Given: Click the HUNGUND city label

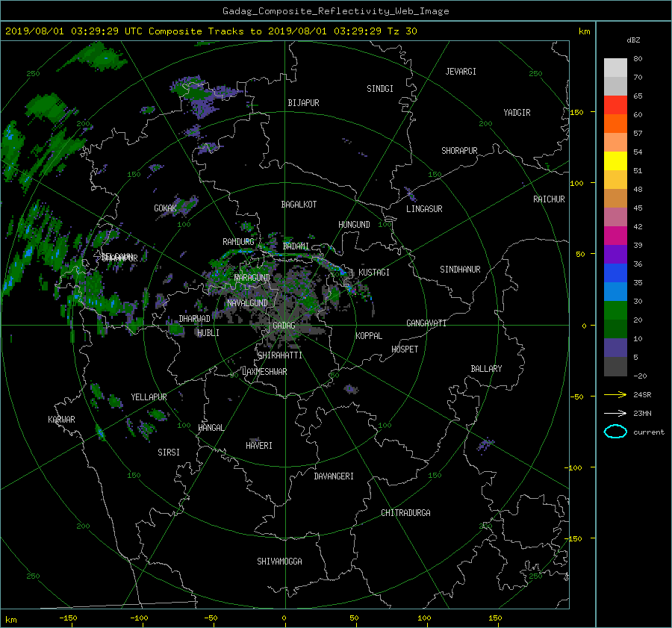Looking at the screenshot, I should tap(354, 225).
